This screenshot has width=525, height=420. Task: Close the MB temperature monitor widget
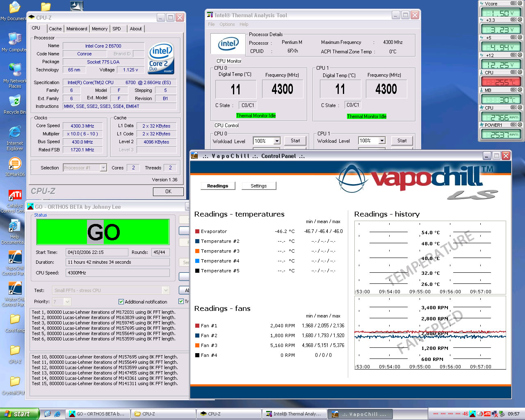tap(520, 90)
